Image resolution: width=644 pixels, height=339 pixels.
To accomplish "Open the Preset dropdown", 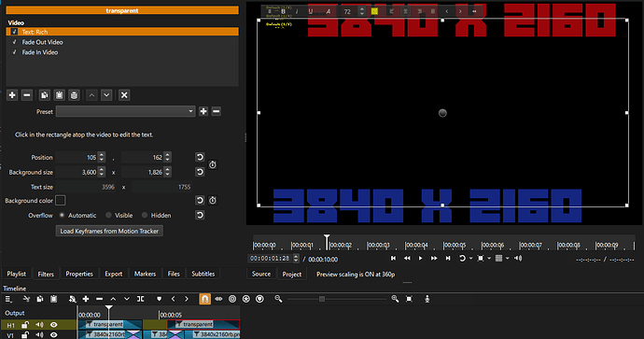I will point(125,111).
